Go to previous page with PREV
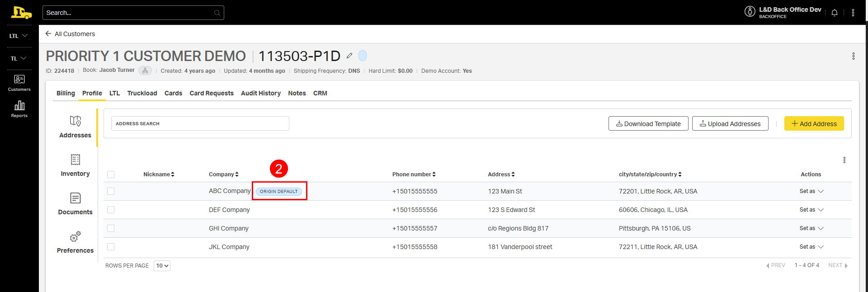This screenshot has height=292, width=868. pyautogui.click(x=776, y=265)
